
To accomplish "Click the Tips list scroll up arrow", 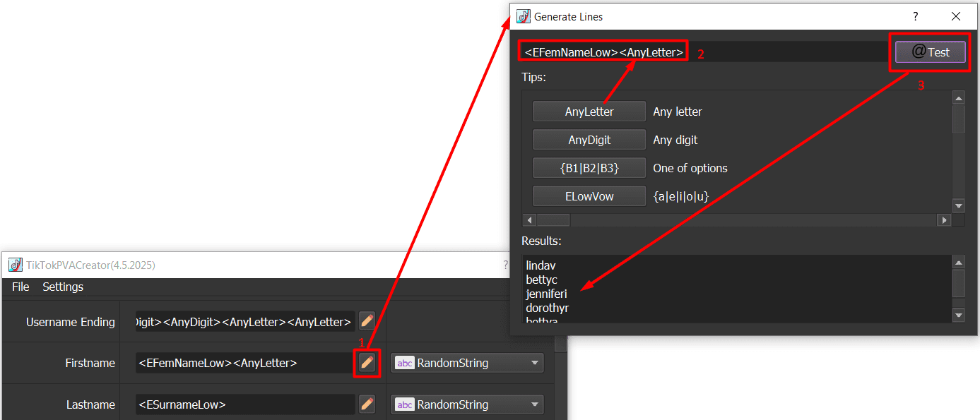I will tap(958, 98).
